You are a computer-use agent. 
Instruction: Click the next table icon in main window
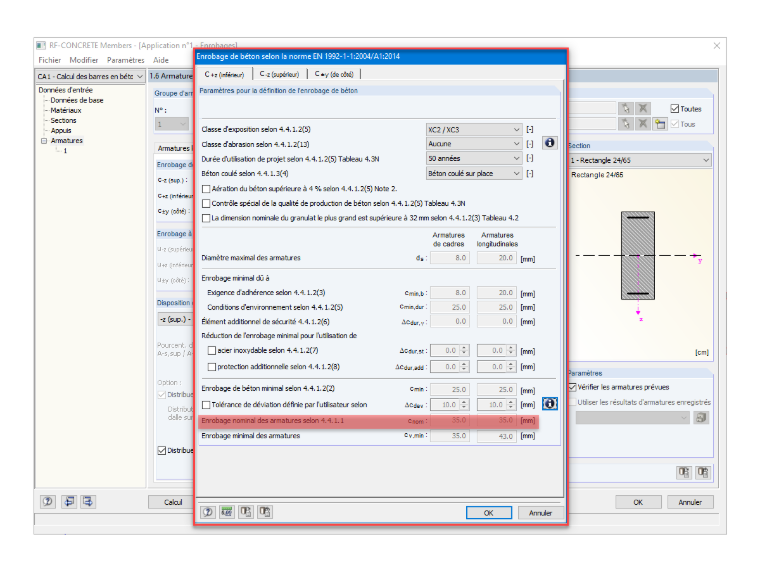coord(88,502)
